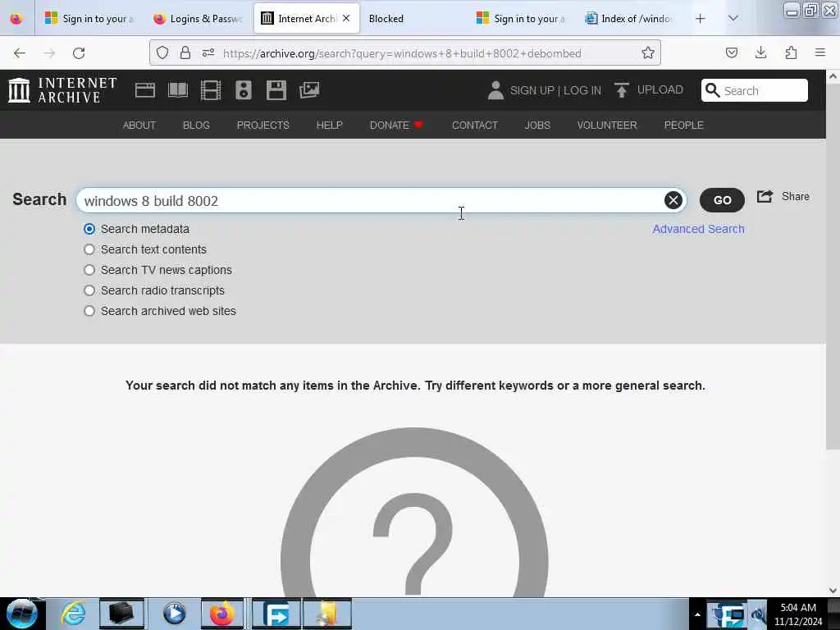This screenshot has height=630, width=840.
Task: Open the Audio speaker icon
Action: tap(243, 90)
